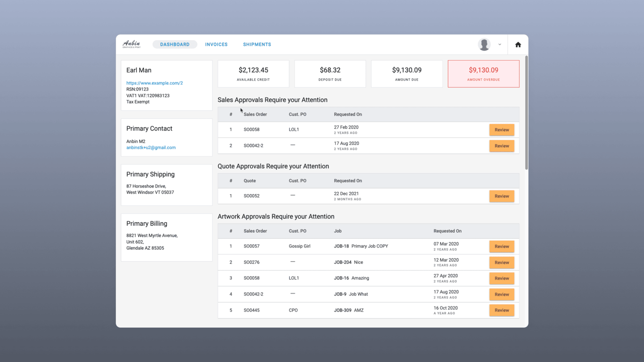Click the Anbin Graphics logo
The height and width of the screenshot is (362, 644).
[132, 44]
